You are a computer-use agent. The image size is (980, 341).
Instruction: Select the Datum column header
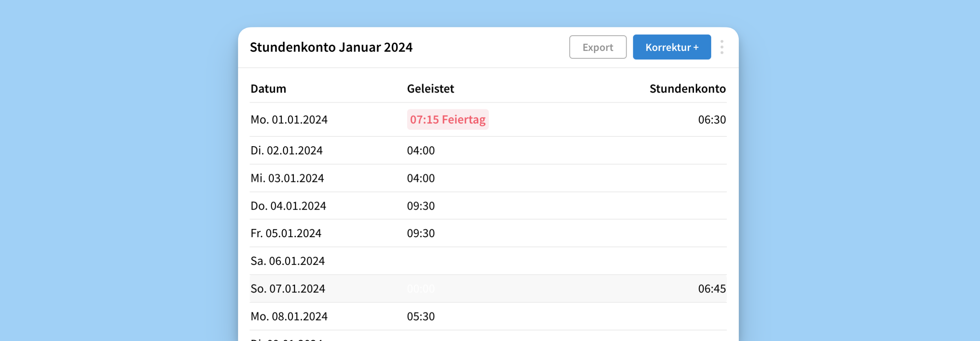268,89
